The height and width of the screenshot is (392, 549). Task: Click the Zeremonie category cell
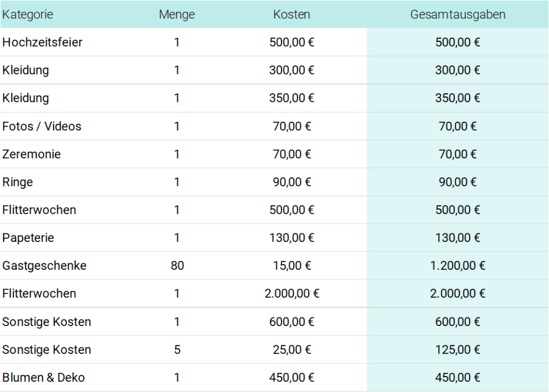tap(32, 154)
